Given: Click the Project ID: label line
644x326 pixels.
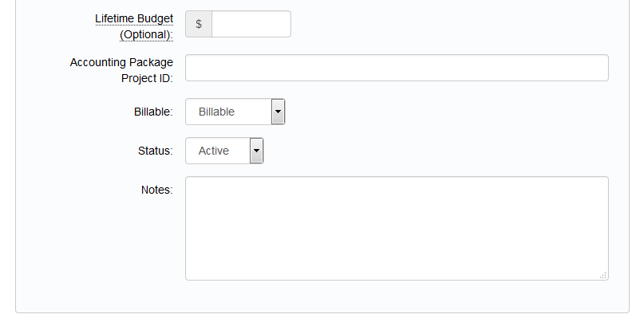Looking at the screenshot, I should (x=147, y=78).
